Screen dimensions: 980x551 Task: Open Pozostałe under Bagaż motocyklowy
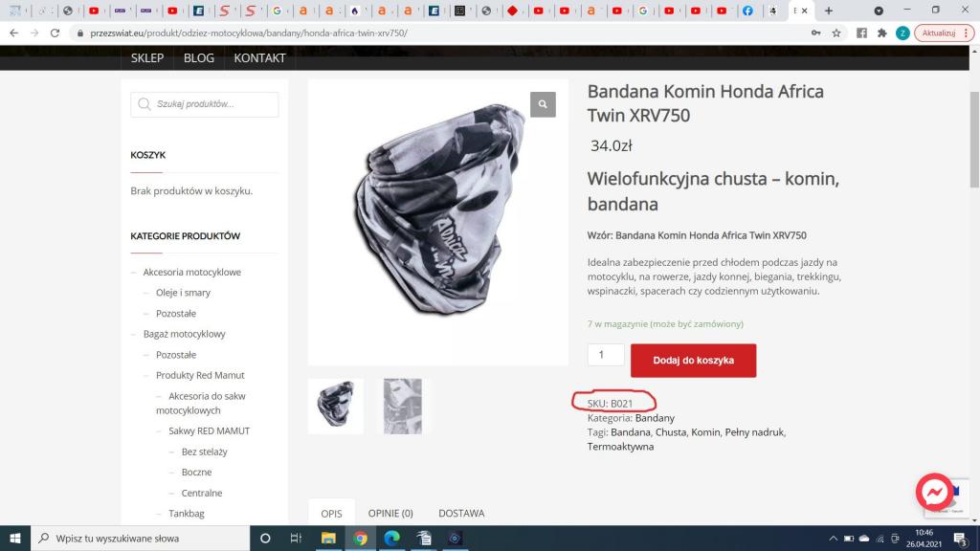pos(176,355)
